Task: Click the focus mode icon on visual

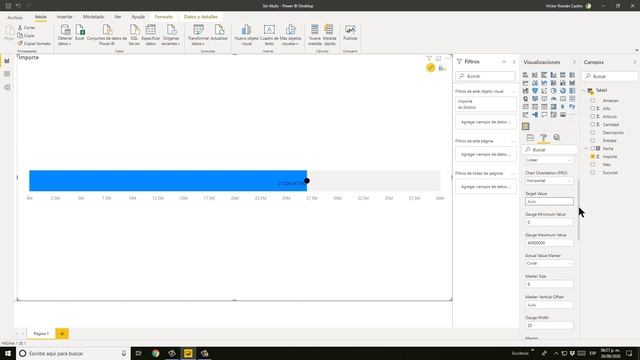Action: coord(439,59)
